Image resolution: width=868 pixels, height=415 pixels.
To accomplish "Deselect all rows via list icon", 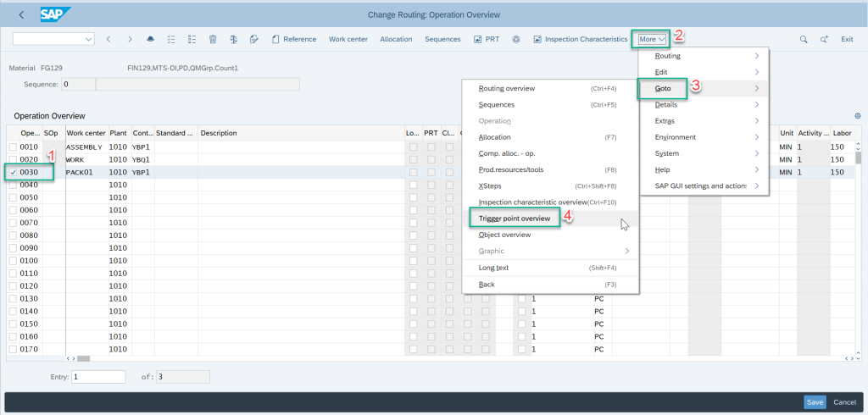I will tap(192, 39).
